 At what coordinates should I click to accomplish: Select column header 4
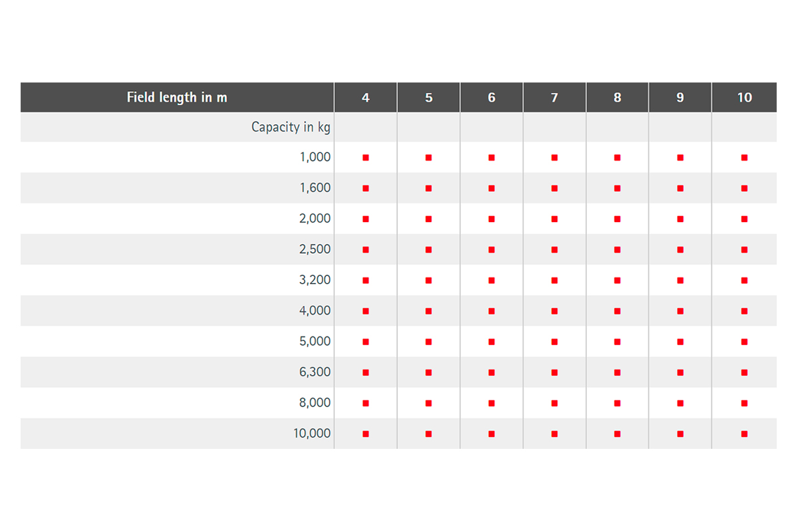pyautogui.click(x=366, y=98)
